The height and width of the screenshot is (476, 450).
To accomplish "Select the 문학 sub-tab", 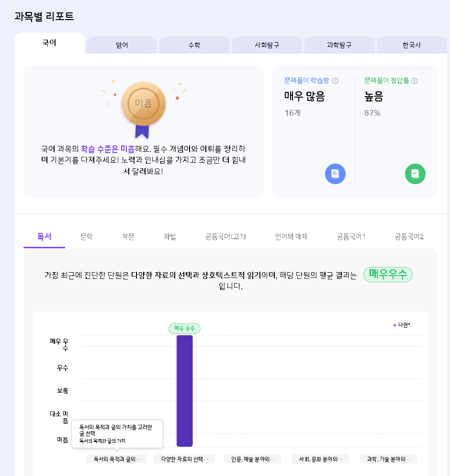I will coord(87,236).
